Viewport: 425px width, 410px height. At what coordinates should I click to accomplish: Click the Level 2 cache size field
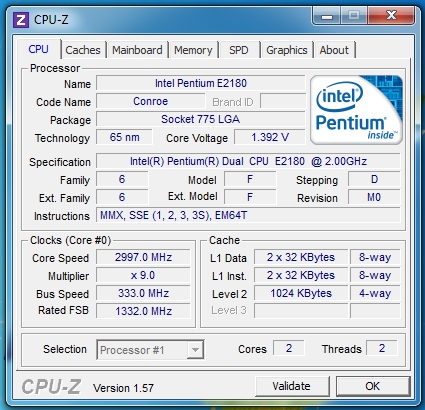(301, 293)
